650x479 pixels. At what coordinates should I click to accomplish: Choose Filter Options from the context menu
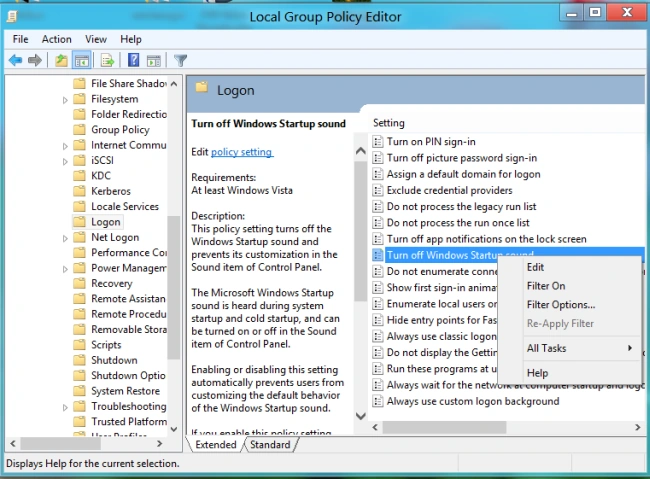(569, 304)
